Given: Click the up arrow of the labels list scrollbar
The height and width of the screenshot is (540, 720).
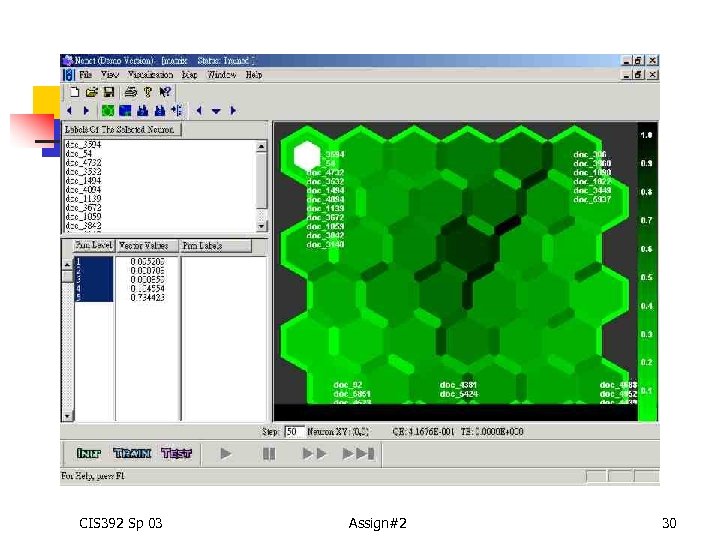Looking at the screenshot, I should point(261,146).
